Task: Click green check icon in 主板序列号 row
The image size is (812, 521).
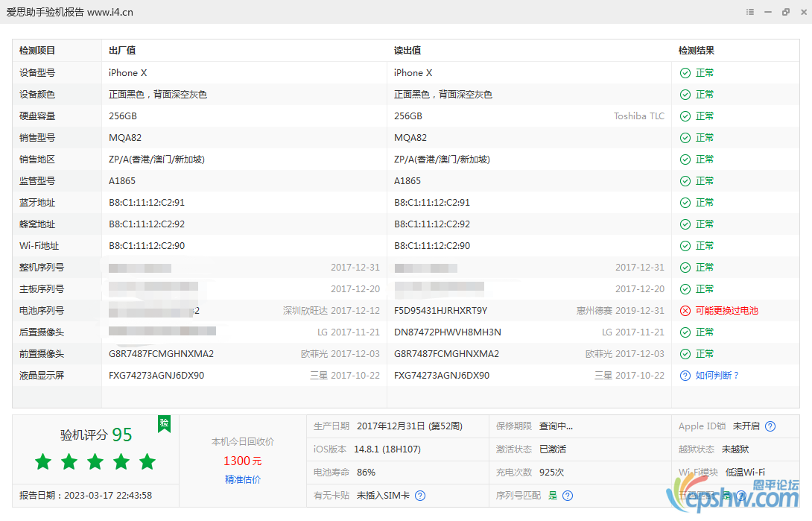Action: (x=685, y=289)
